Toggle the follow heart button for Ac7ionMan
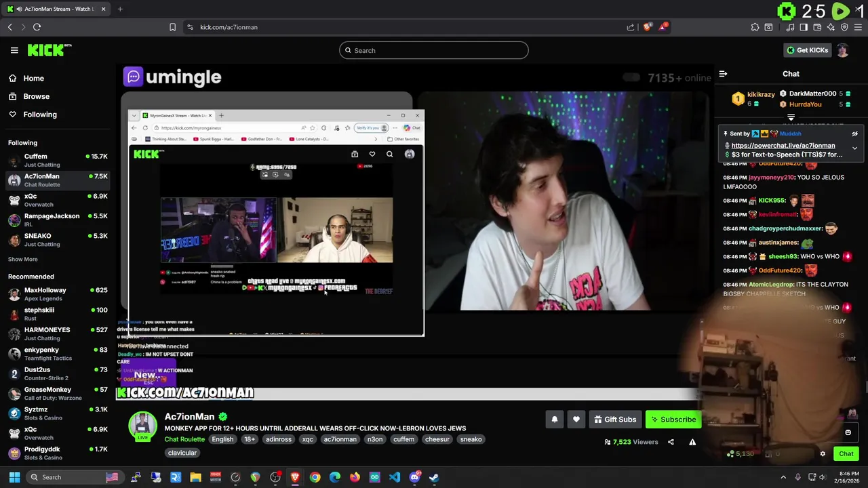The image size is (868, 488). 576,420
